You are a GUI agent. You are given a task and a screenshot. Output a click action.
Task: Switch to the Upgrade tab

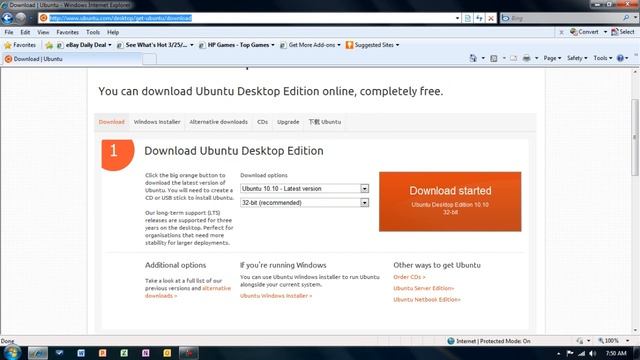288,122
